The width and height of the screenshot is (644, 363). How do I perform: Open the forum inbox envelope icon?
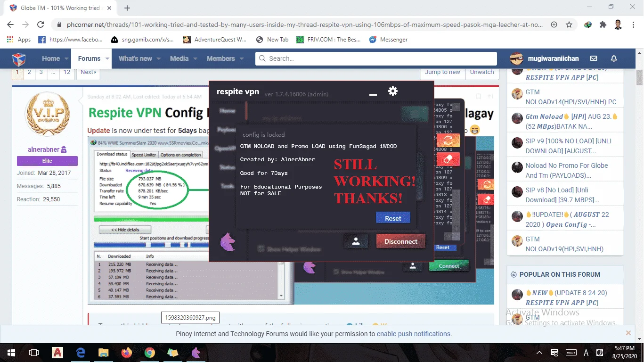[594, 58]
